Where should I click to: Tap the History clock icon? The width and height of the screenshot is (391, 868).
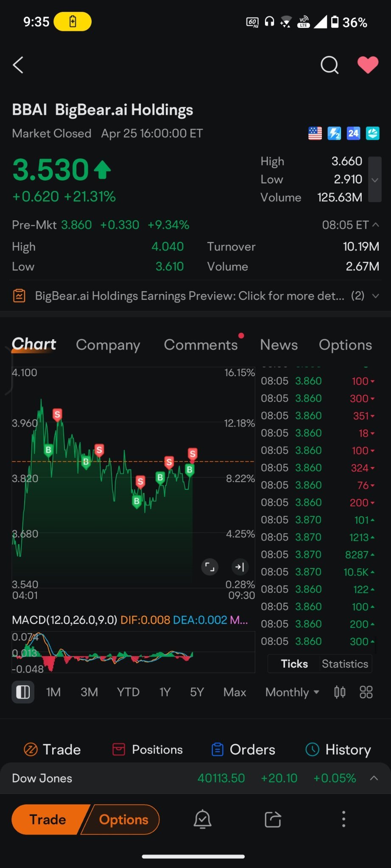[313, 749]
